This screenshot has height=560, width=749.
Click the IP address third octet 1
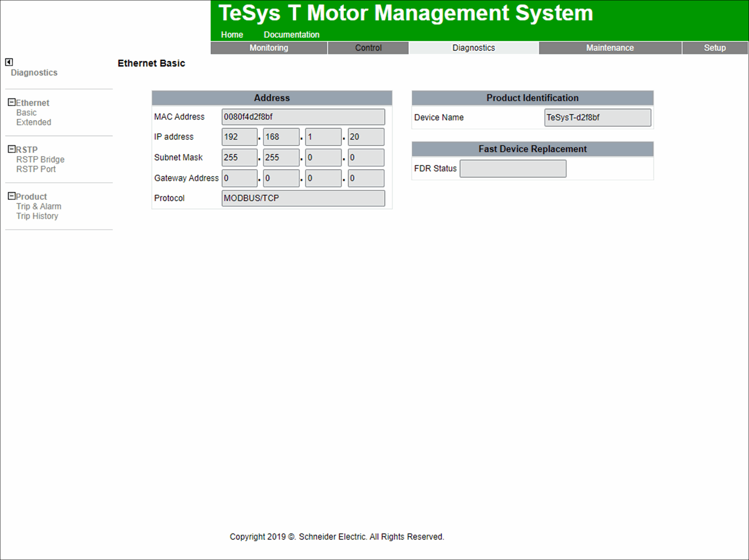[323, 137]
